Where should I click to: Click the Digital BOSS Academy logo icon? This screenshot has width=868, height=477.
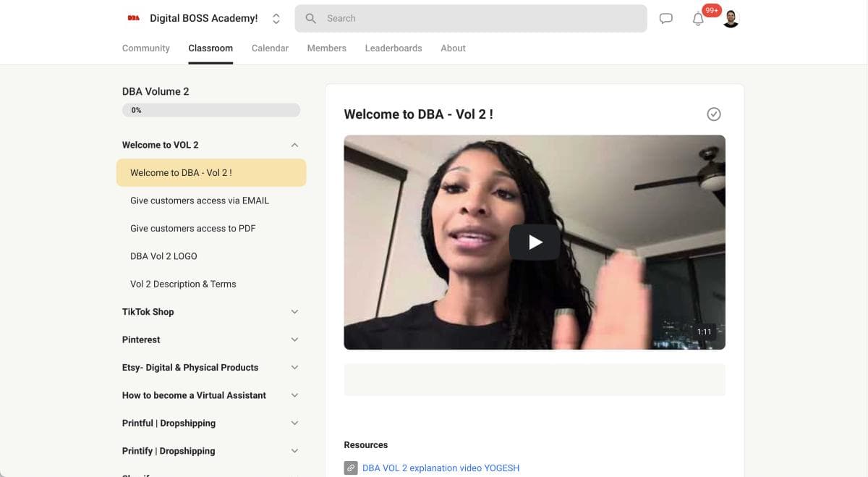(132, 17)
